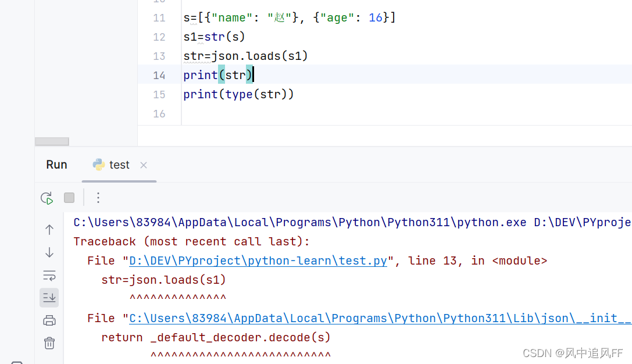Screen dimensions: 632x364
Task: Toggle soft-wrap for console output
Action: tap(49, 275)
